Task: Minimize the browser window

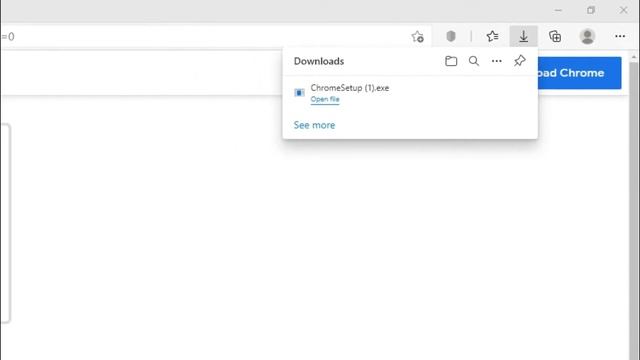Action: coord(558,10)
